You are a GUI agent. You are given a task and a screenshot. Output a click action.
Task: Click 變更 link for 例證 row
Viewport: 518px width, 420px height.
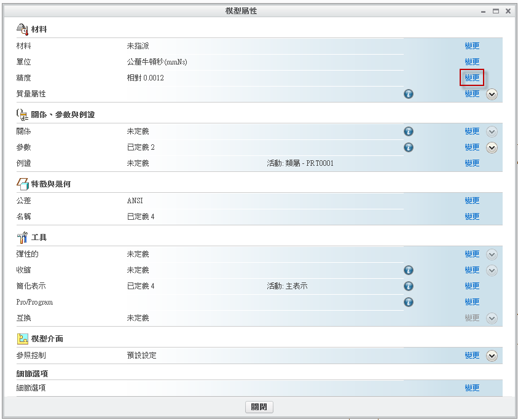tap(472, 163)
